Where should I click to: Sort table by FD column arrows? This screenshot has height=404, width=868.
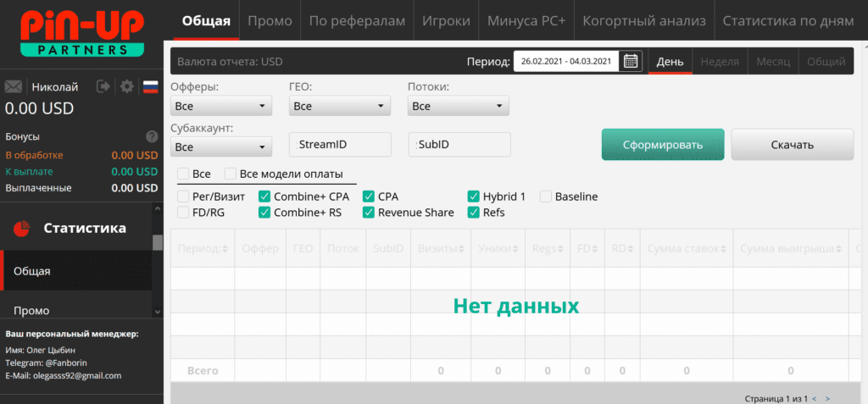[595, 249]
